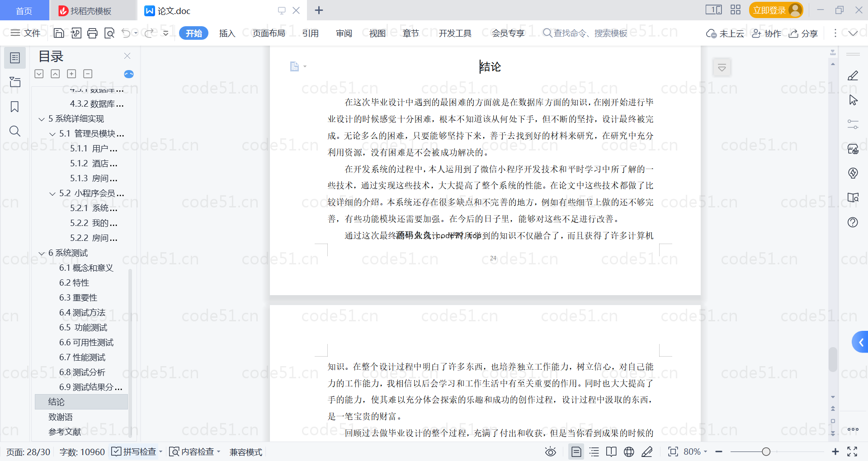This screenshot has height=461, width=868.
Task: Click the help question mark icon
Action: [x=853, y=222]
